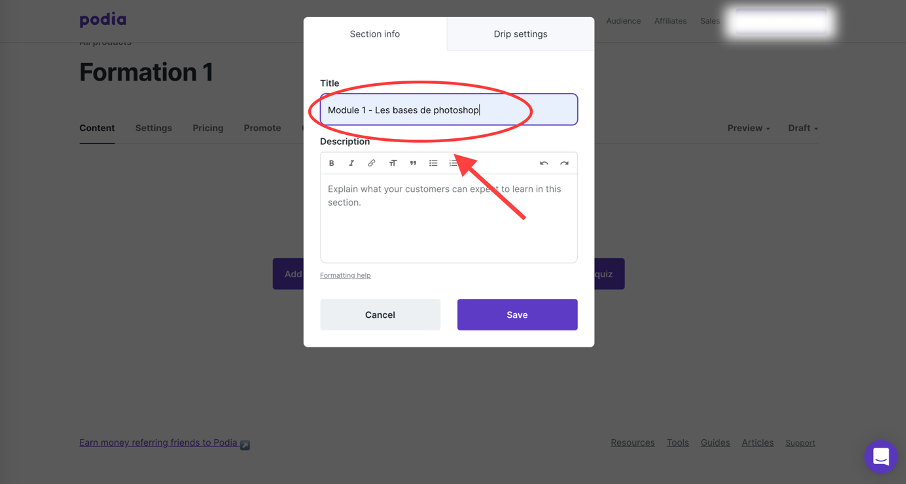This screenshot has width=906, height=484.
Task: Select the Section info tab
Action: 375,34
